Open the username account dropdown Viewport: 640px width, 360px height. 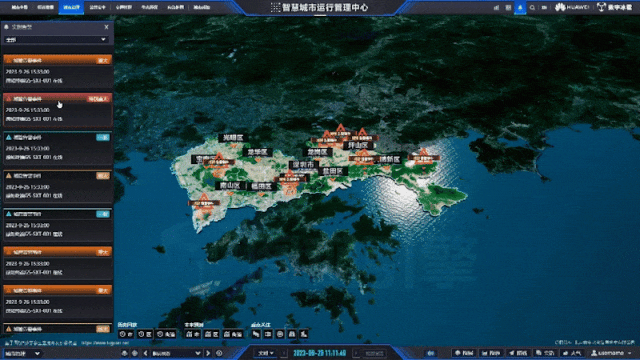[x=611, y=353]
